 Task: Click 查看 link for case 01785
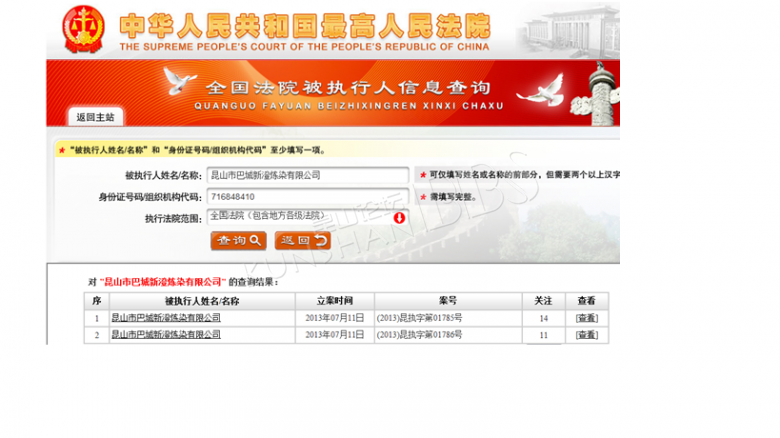[x=586, y=318]
